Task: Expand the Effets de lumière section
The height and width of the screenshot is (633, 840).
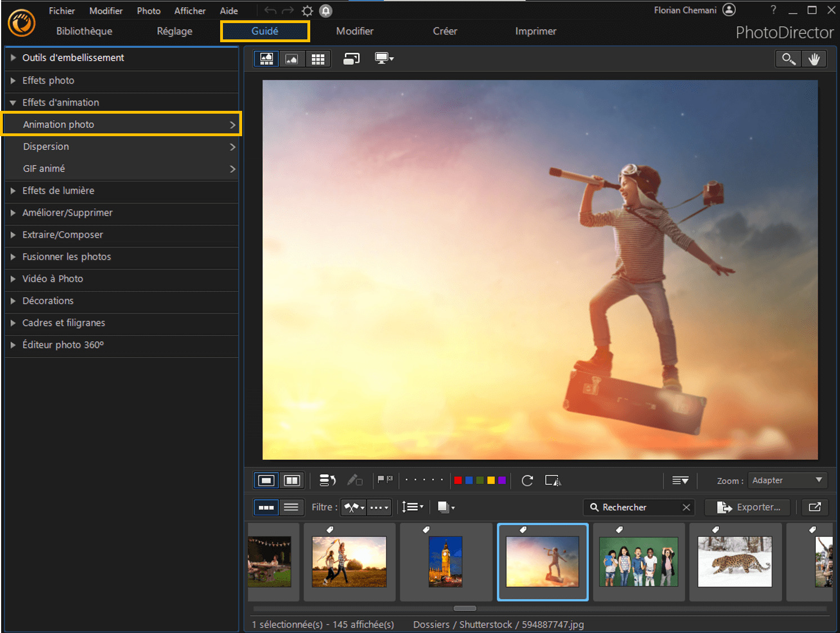Action: coord(57,191)
